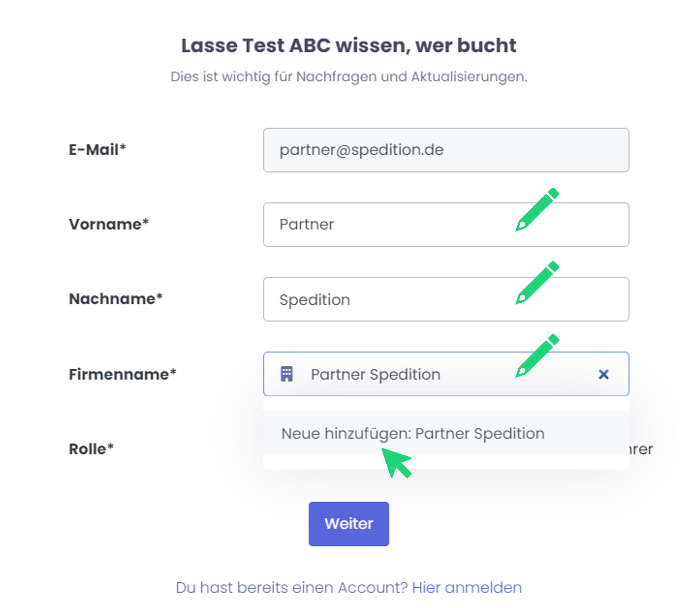The image size is (700, 608).
Task: Click the heading "Lasse Test ABC wissen, wer bucht"
Action: coord(349,45)
